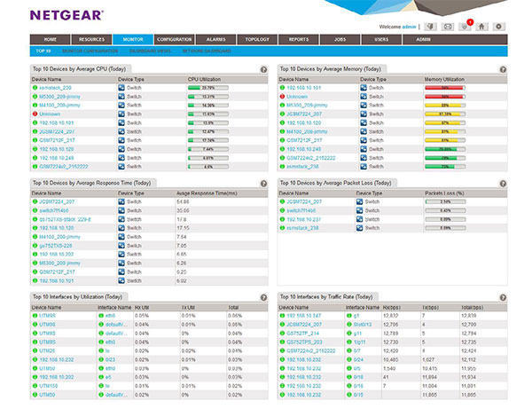The image size is (532, 409).
Task: Click yellow memory bar for M5300_209-jimmy
Action: pyautogui.click(x=445, y=106)
